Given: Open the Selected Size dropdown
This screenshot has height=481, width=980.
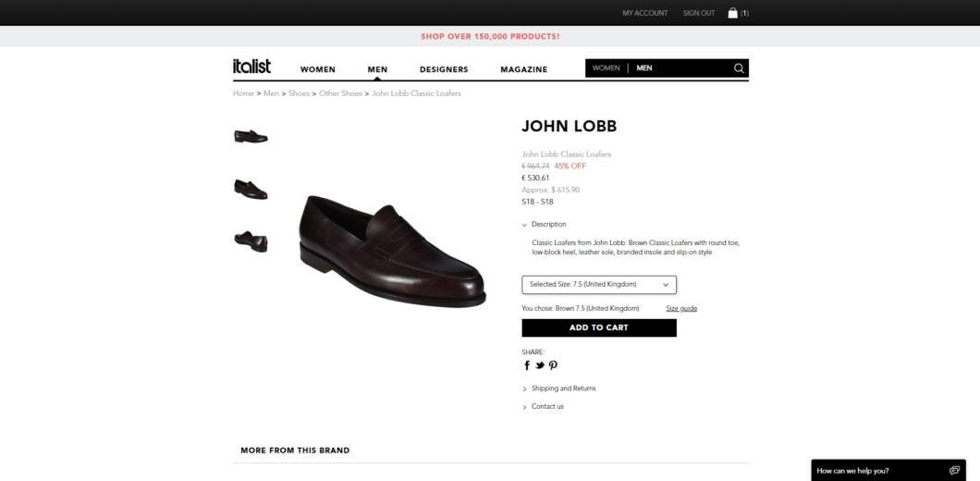Looking at the screenshot, I should click(599, 285).
